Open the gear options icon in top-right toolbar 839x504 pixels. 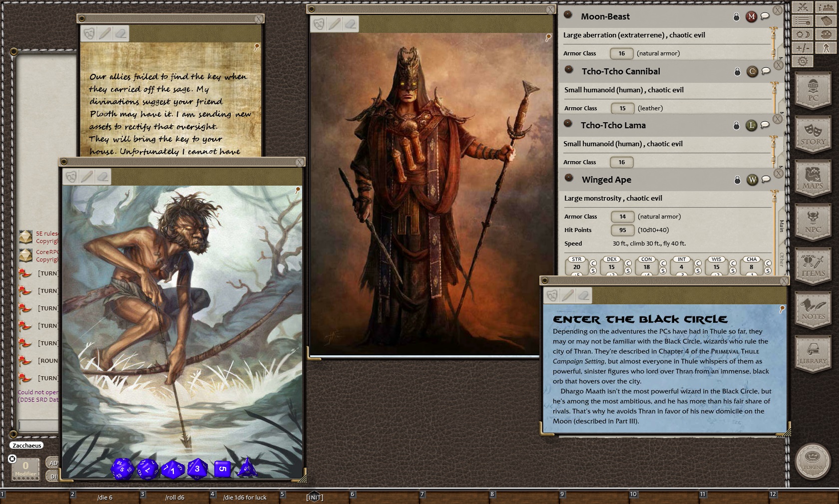[803, 61]
